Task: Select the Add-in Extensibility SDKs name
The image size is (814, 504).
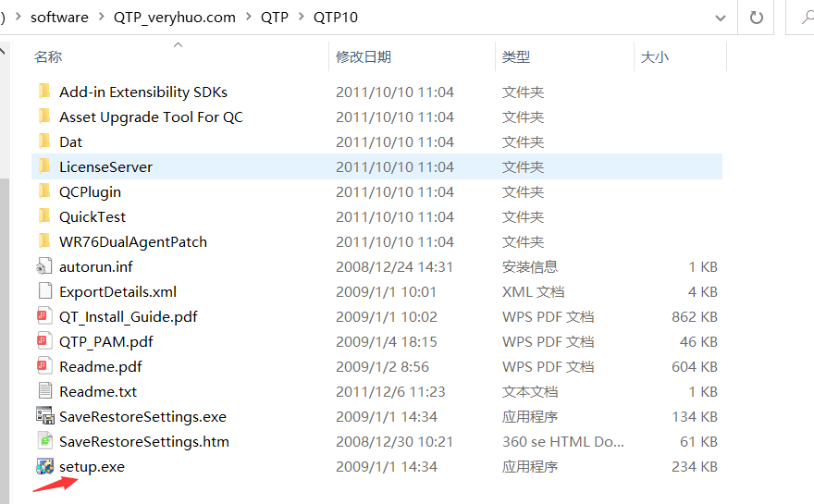Action: click(x=143, y=92)
